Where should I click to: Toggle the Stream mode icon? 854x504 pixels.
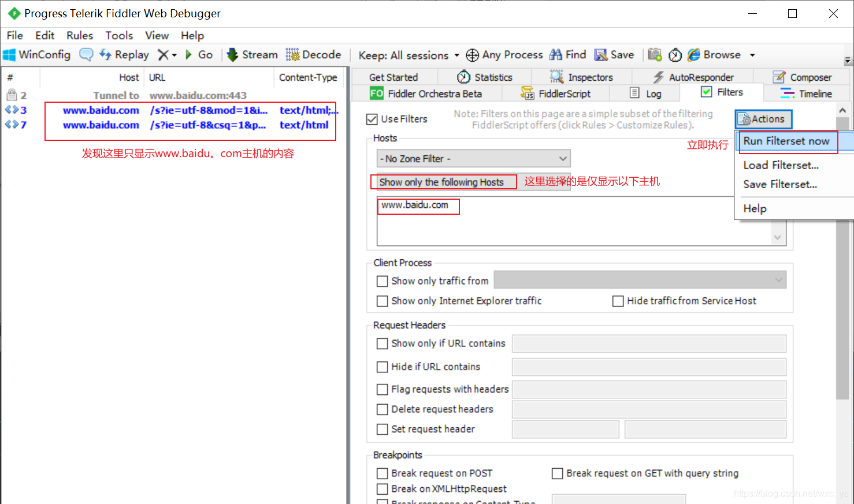click(232, 55)
